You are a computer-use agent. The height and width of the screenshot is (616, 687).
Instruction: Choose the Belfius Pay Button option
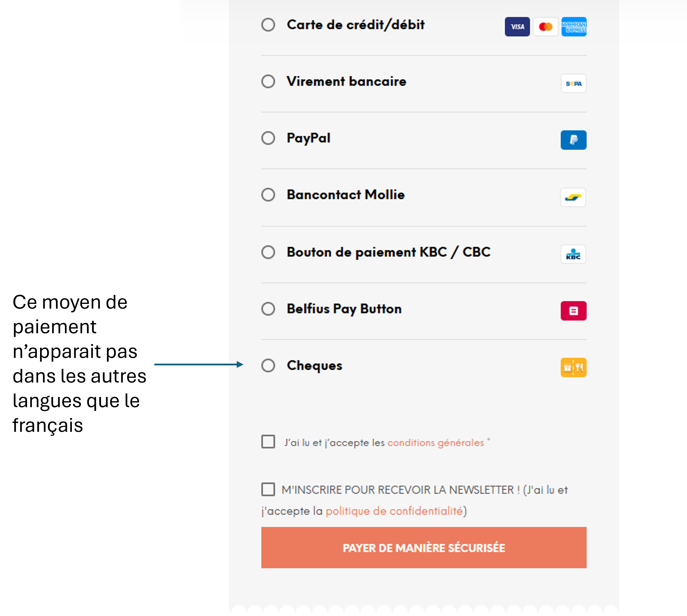[268, 309]
